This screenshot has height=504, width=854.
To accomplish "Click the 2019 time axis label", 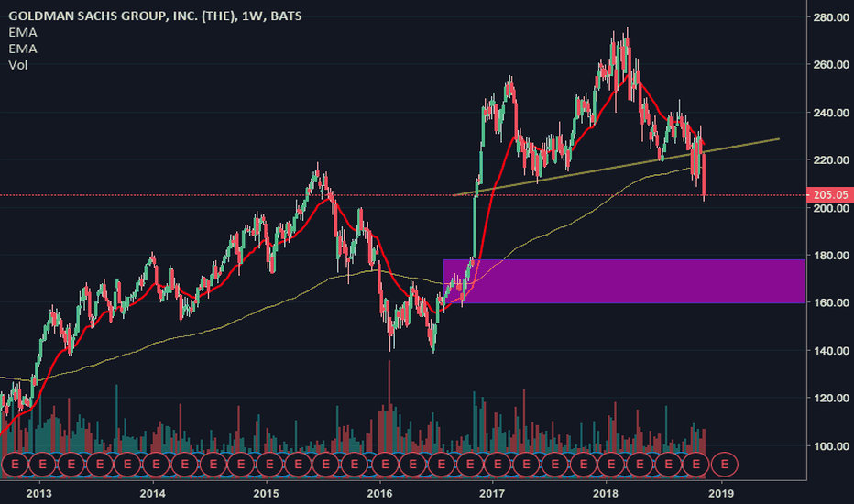I will point(722,494).
